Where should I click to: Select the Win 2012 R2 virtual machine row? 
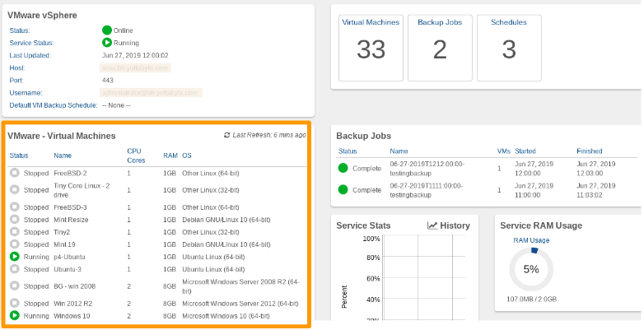pos(157,304)
